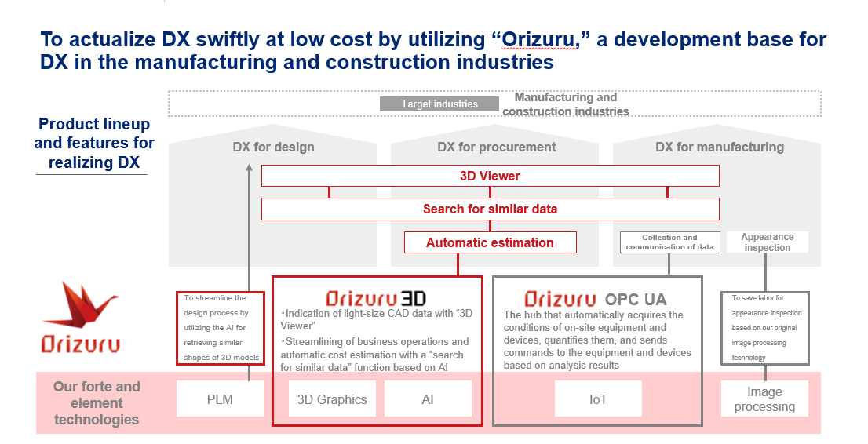
Task: Click the Orizuru OPC UA logo
Action: pos(596,299)
